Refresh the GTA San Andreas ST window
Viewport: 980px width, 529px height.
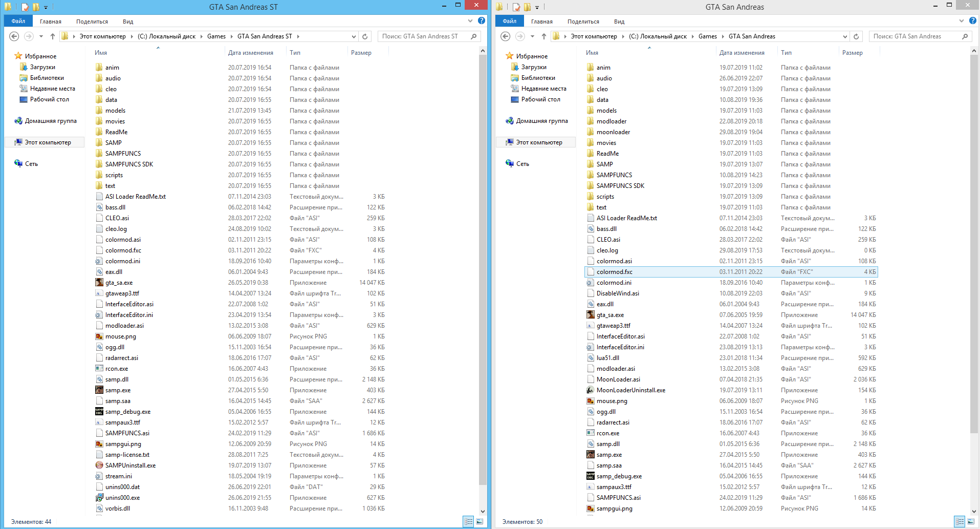coord(365,36)
